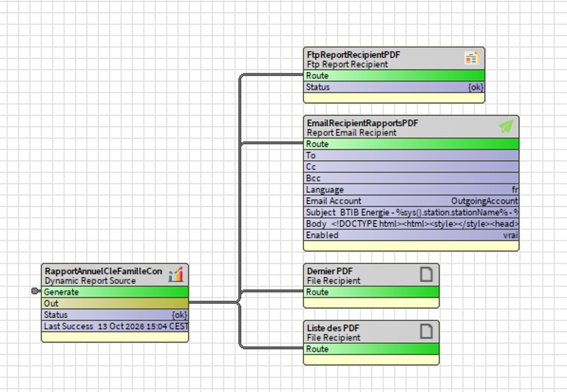Select the FtpReportRecipientPDF block title
567x392 pixels.
[x=353, y=54]
